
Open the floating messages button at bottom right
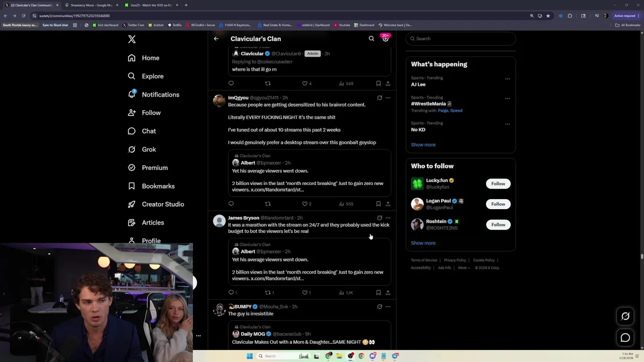pyautogui.click(x=625, y=338)
